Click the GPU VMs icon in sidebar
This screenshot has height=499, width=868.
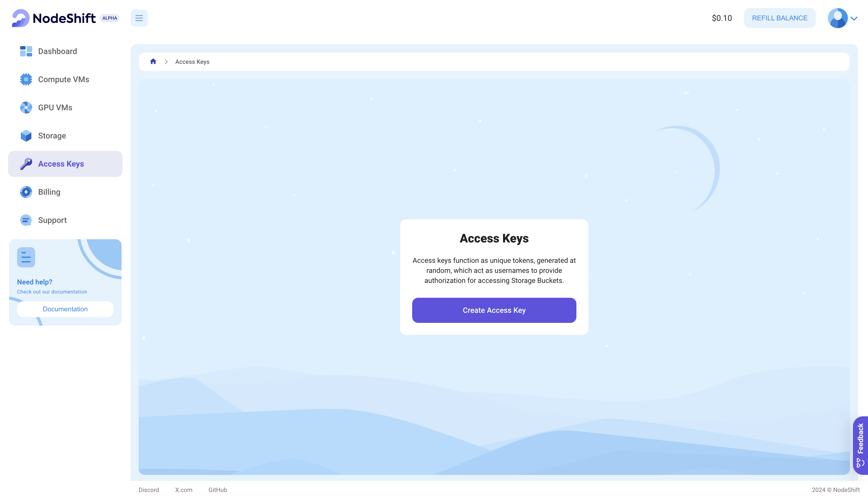26,107
